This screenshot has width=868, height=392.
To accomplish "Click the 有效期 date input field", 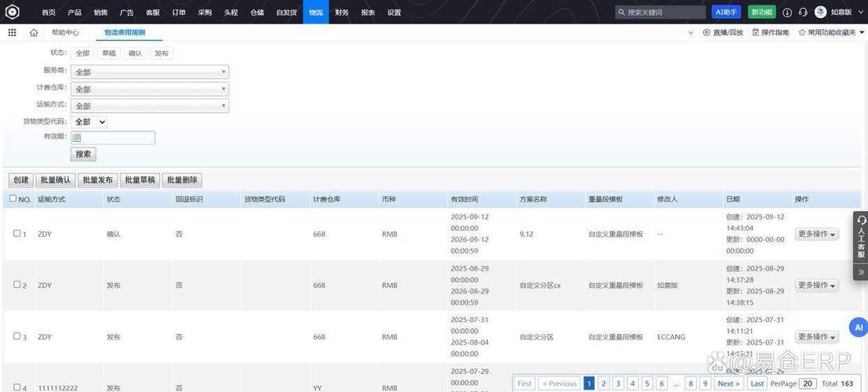I will click(113, 138).
